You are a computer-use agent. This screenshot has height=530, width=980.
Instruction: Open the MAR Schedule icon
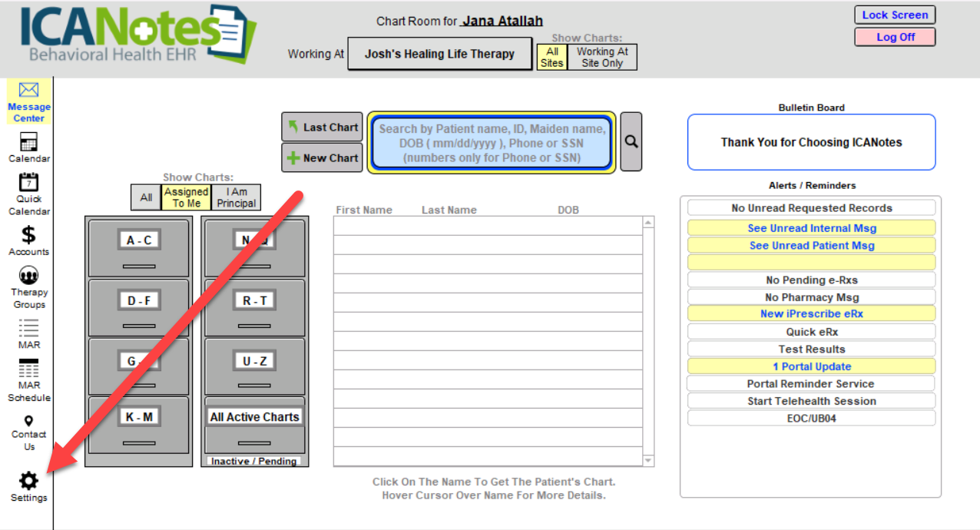tap(28, 369)
